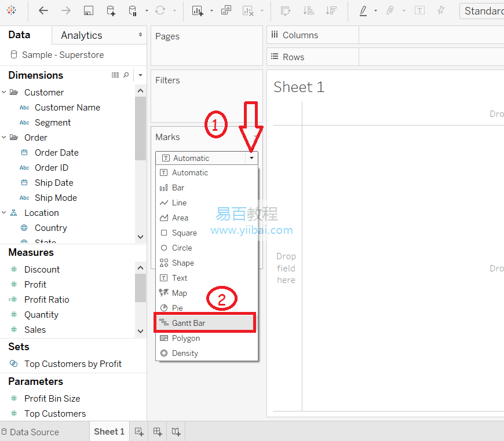Viewport: 504px width, 441px height.
Task: Select the Ship Mode dimension
Action: 56,197
